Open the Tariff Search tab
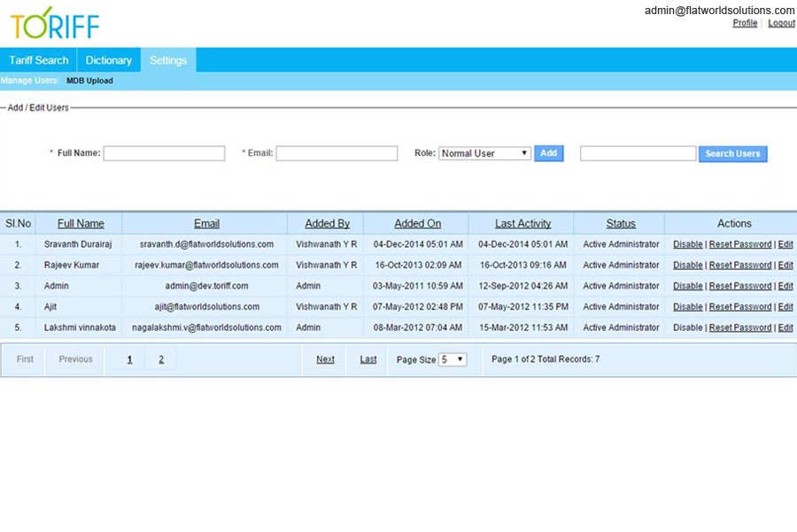This screenshot has width=797, height=532. coord(39,60)
